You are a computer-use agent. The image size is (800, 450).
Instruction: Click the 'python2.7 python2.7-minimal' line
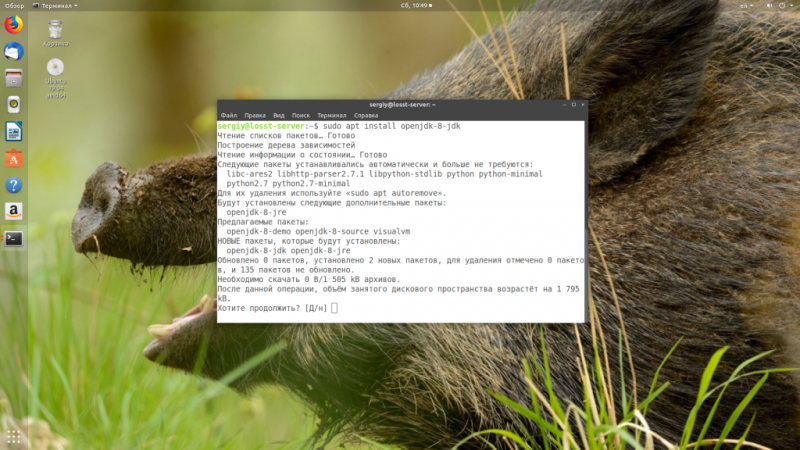288,184
